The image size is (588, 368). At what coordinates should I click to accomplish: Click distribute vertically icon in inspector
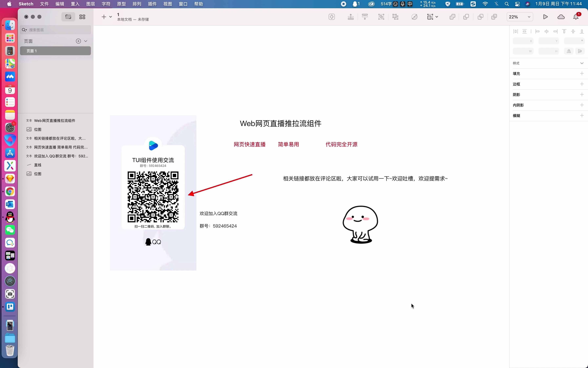click(524, 31)
